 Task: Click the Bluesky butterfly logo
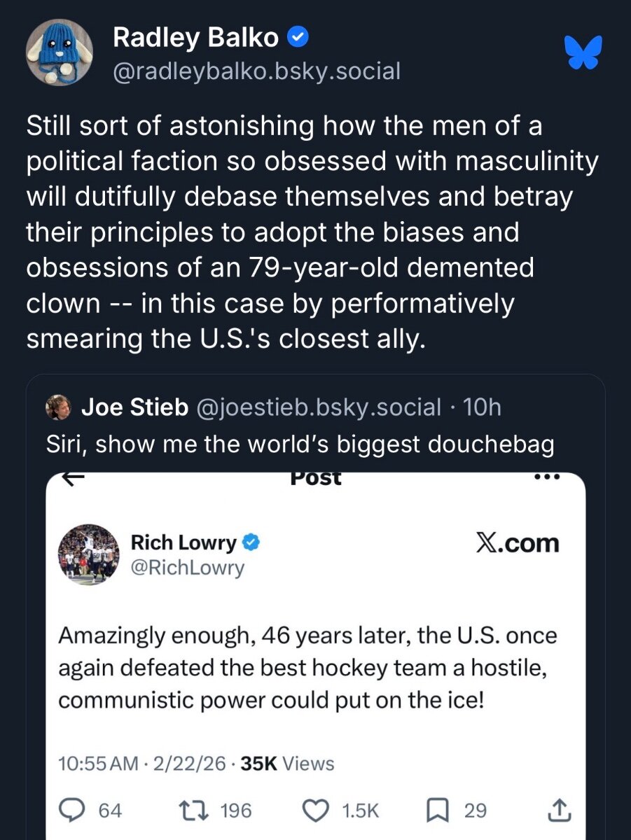[x=584, y=52]
